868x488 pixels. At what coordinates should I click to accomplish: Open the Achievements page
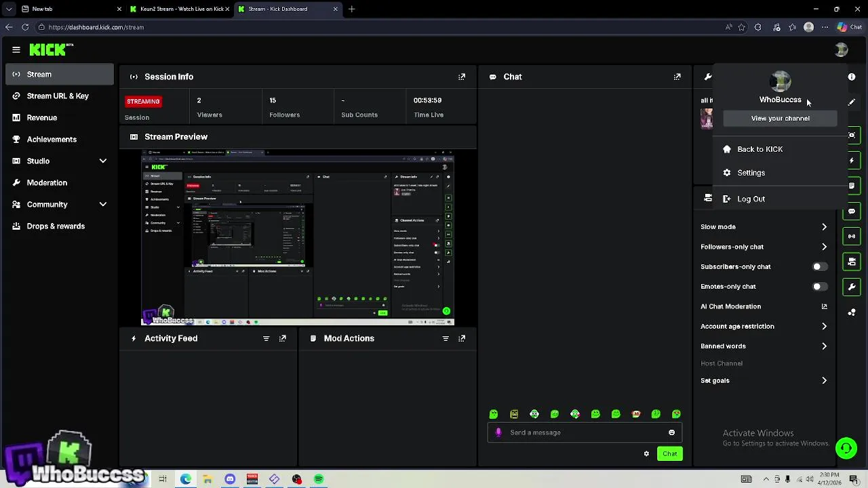click(x=60, y=139)
